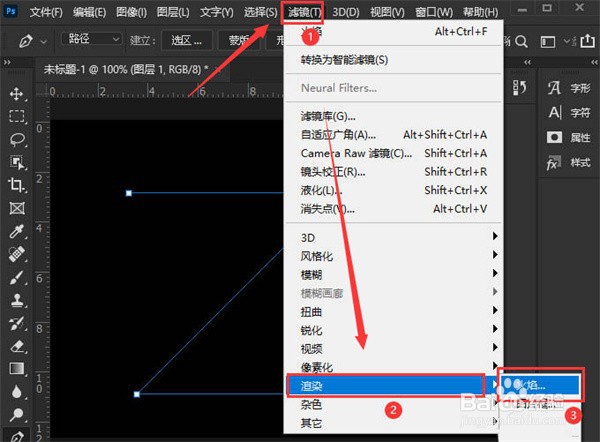
Task: Expand the 模糊 filter submenu
Action: pos(495,273)
